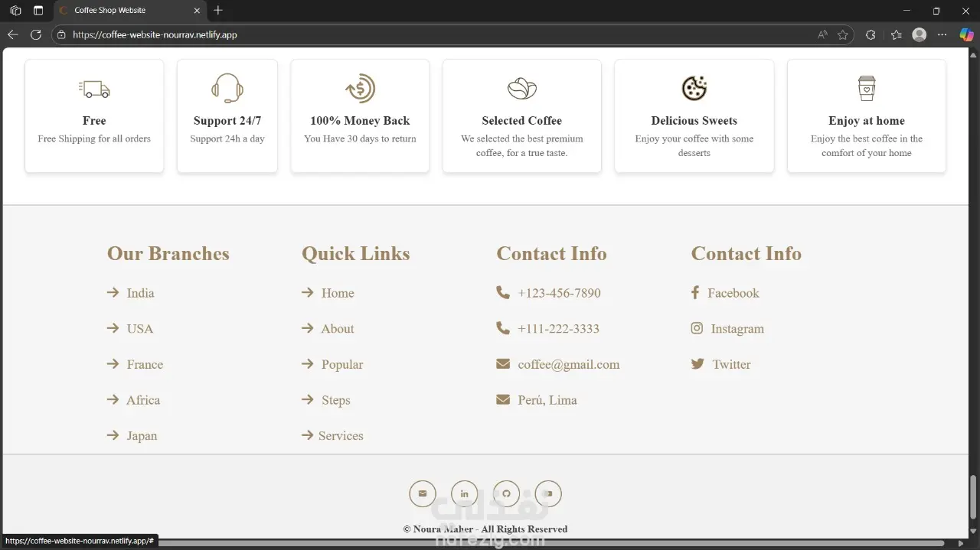Open the LinkedIn circle icon
Screen dimensions: 980x550
pyautogui.click(x=464, y=493)
